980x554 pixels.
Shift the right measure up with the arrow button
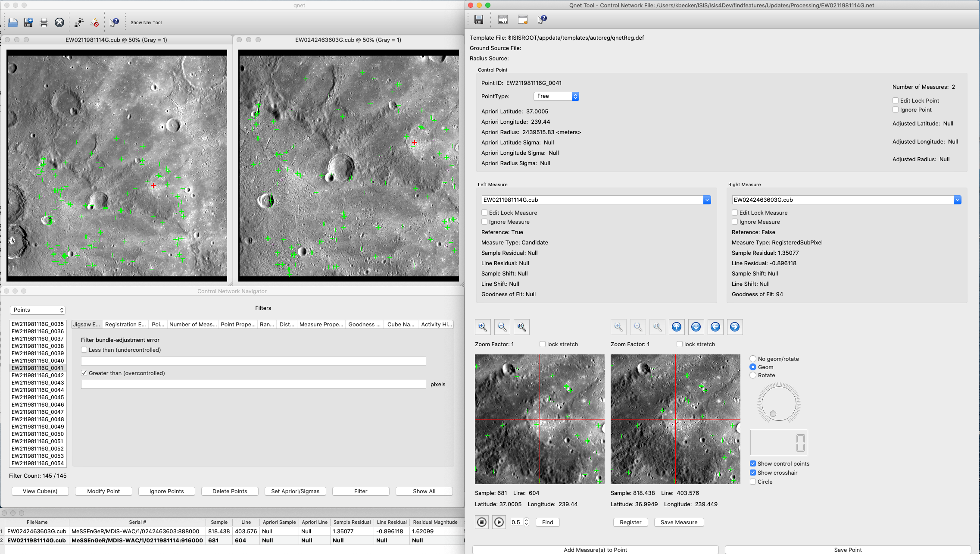click(x=677, y=327)
